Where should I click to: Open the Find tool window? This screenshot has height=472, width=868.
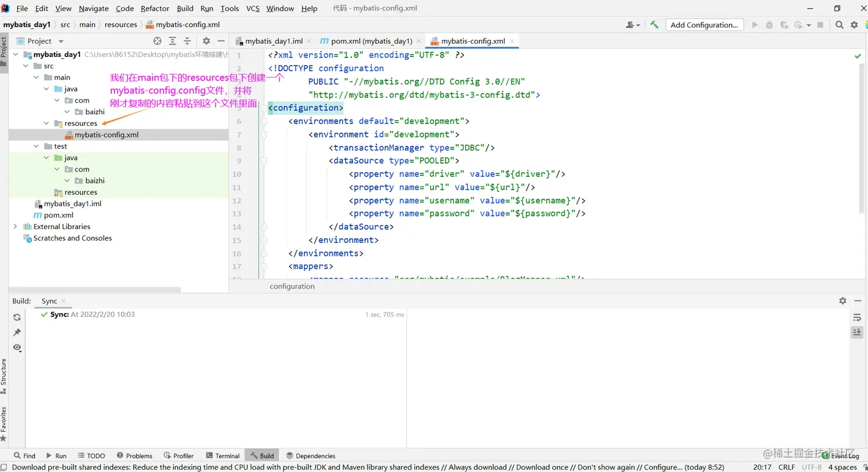coord(25,456)
